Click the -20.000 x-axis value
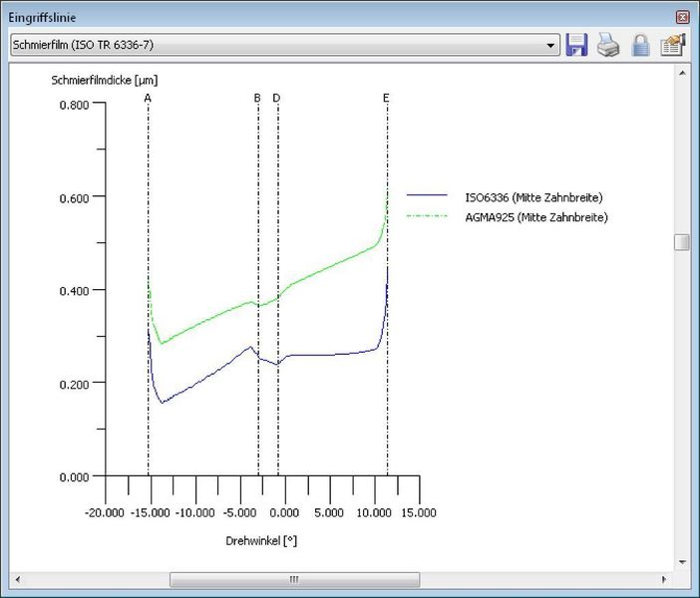The height and width of the screenshot is (598, 700). click(x=105, y=512)
